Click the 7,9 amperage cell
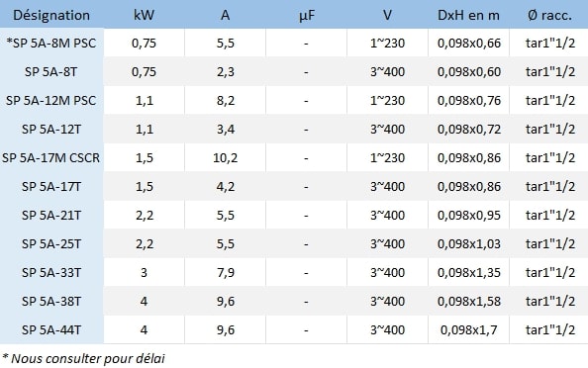The image size is (588, 368). pyautogui.click(x=226, y=272)
